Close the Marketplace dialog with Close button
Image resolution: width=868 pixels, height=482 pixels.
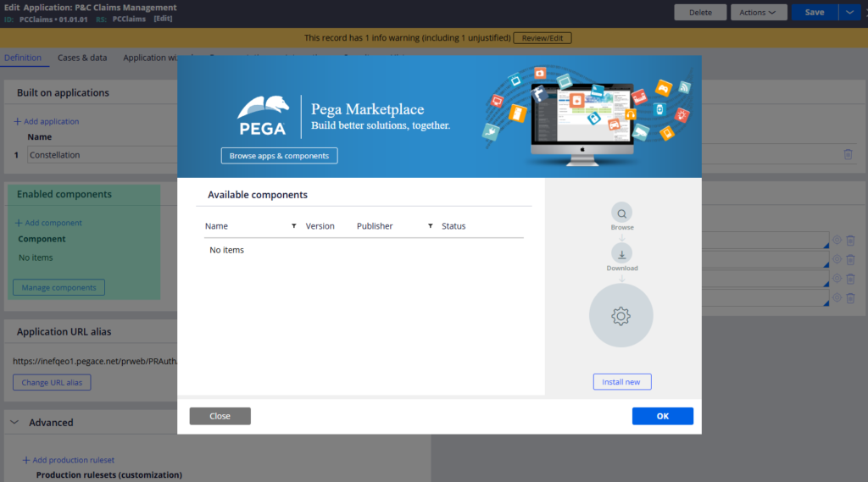pyautogui.click(x=220, y=416)
